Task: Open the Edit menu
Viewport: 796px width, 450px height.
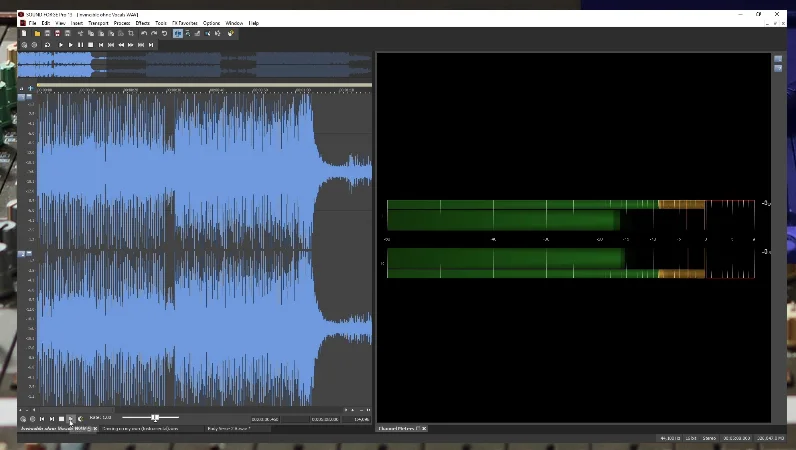Action: 46,23
